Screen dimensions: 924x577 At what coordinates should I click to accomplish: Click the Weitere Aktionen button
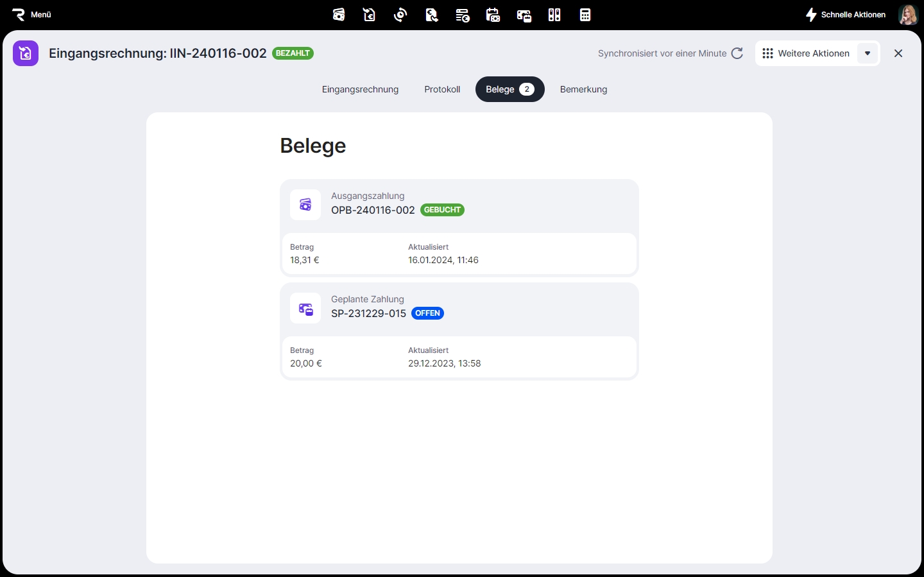(x=807, y=53)
